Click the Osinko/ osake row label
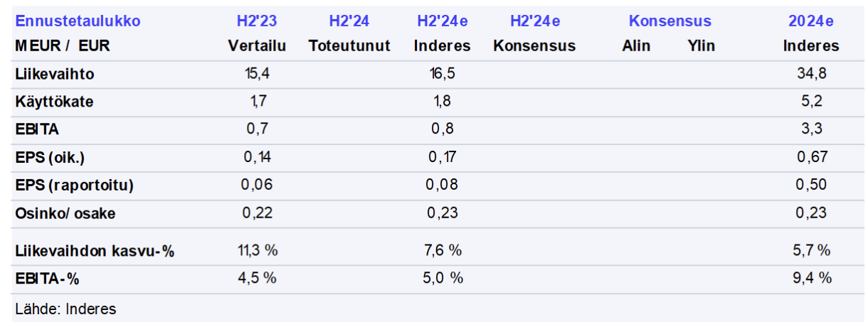Image resolution: width=868 pixels, height=327 pixels. 65,213
